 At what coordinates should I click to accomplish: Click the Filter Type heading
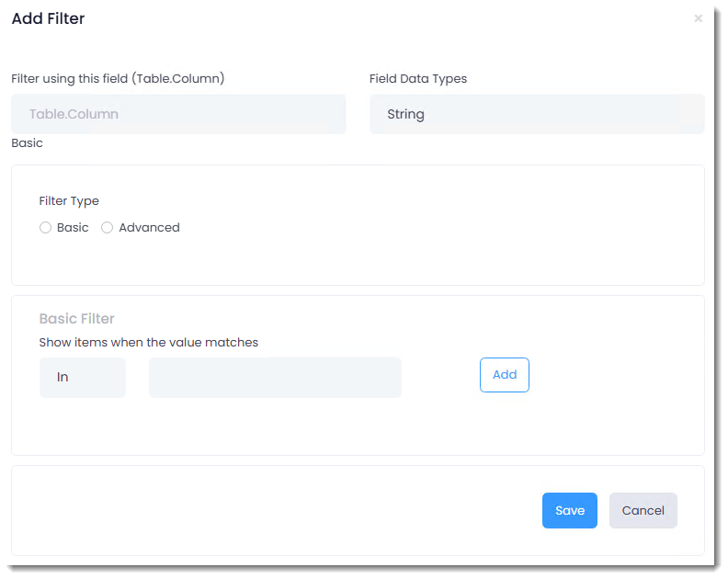[69, 201]
